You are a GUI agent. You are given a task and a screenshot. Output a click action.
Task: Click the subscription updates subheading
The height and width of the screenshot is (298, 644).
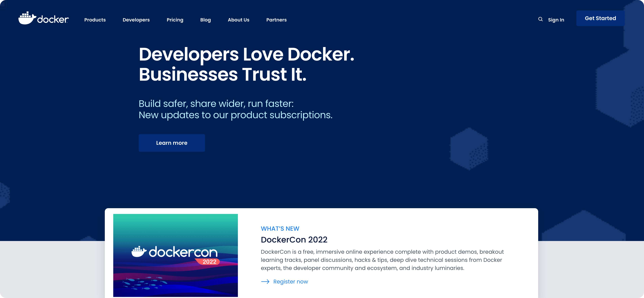tap(235, 109)
